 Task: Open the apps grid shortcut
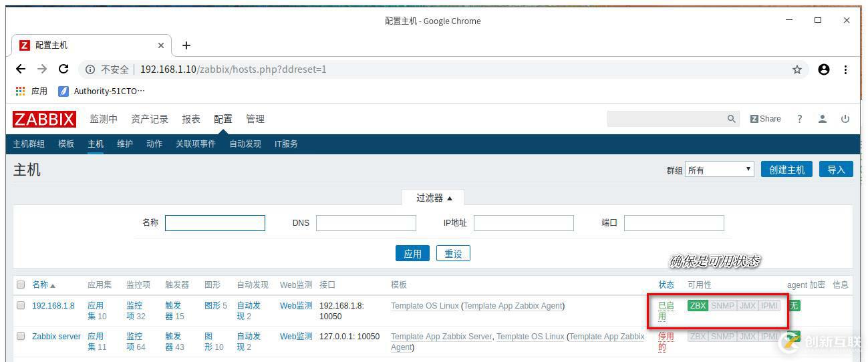pyautogui.click(x=31, y=91)
